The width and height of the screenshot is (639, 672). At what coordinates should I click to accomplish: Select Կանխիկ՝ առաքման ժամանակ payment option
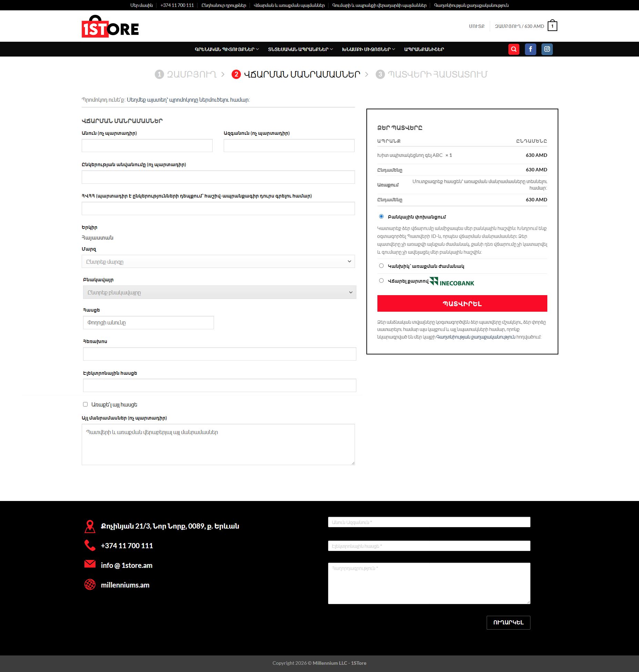click(x=381, y=266)
